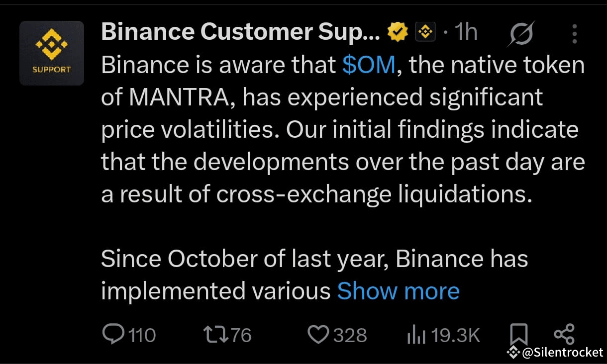
Task: Open replies by clicking the comment icon
Action: 113,334
